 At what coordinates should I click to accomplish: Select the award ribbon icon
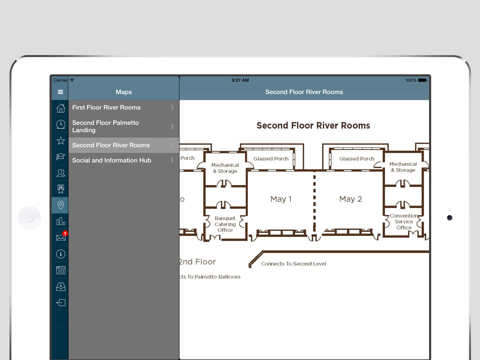tap(61, 189)
